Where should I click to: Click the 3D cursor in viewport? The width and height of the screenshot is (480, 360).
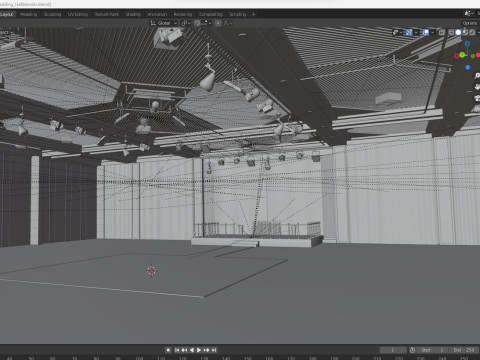pos(151,270)
